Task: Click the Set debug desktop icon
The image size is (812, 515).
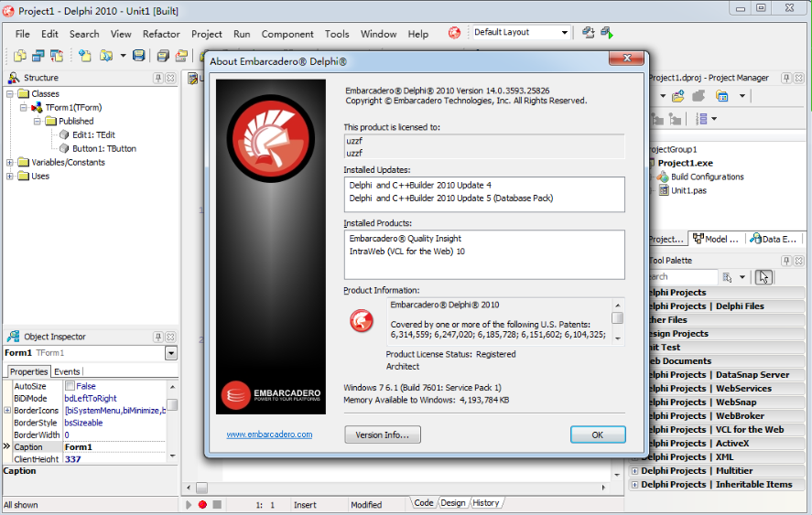Action: tap(607, 33)
